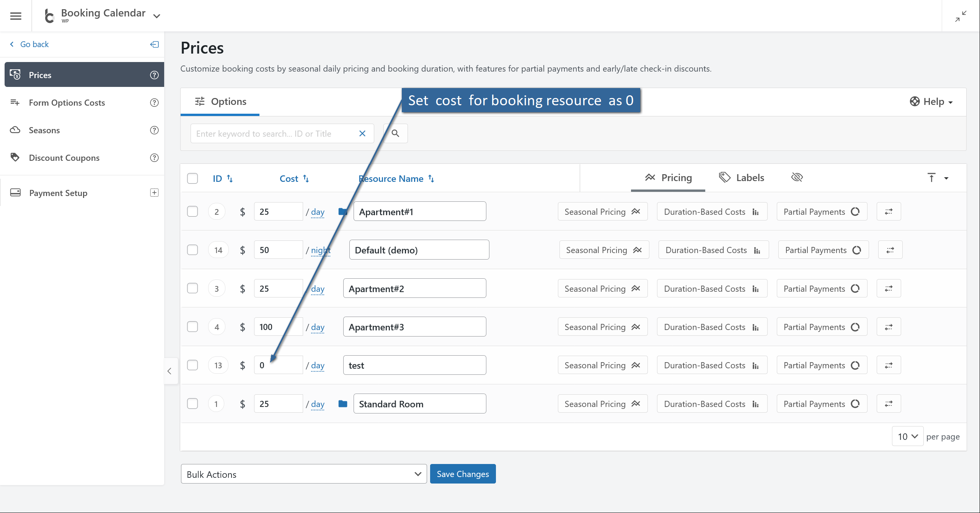
Task: Toggle the select-all checkbox in header
Action: pyautogui.click(x=192, y=178)
